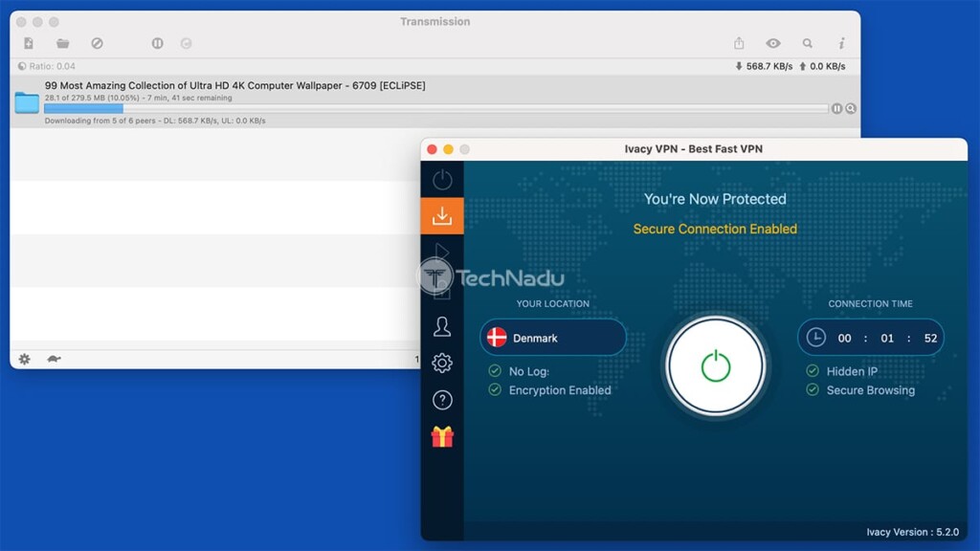
Task: Click the Secure Connection Enabled text
Action: pyautogui.click(x=715, y=229)
